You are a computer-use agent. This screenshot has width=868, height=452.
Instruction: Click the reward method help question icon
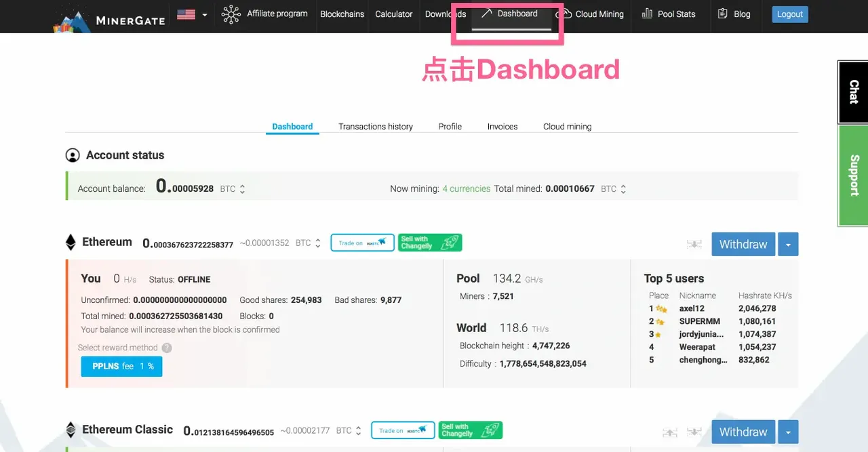point(167,348)
